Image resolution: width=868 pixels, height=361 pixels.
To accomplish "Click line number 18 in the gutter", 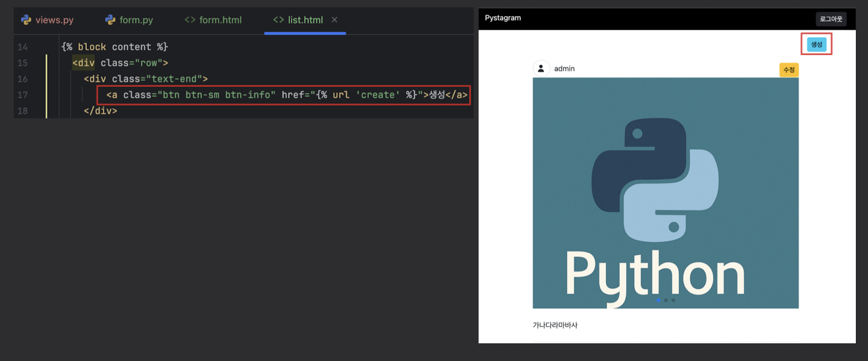I will click(x=22, y=111).
